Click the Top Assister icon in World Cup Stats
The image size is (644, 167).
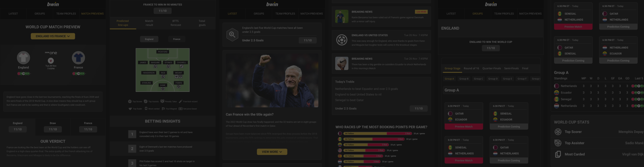pyautogui.click(x=558, y=143)
